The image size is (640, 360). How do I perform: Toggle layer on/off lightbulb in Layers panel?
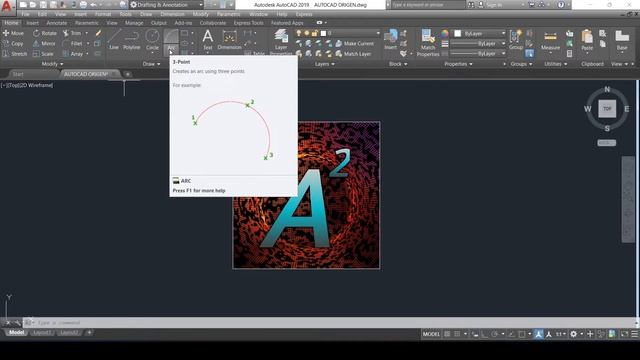tap(298, 33)
